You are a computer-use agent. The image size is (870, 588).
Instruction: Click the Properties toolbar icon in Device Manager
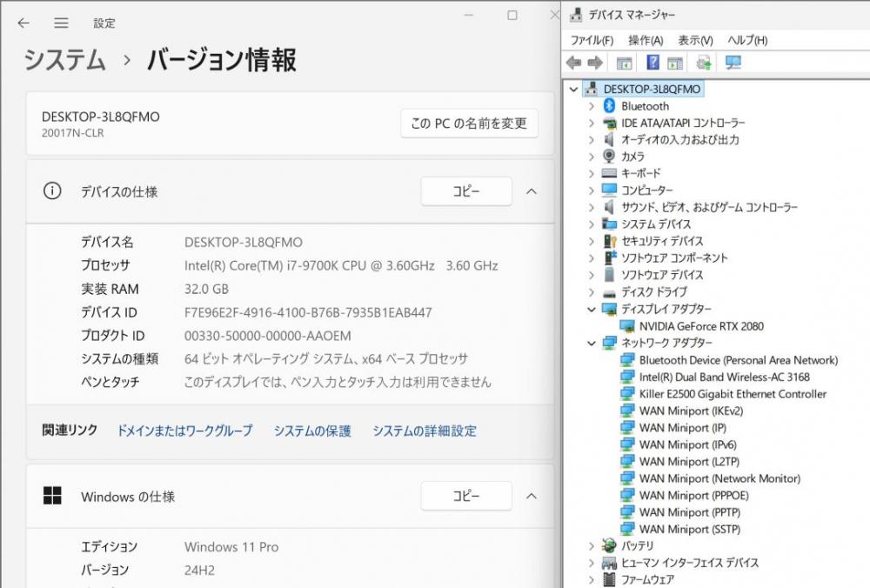(x=675, y=63)
